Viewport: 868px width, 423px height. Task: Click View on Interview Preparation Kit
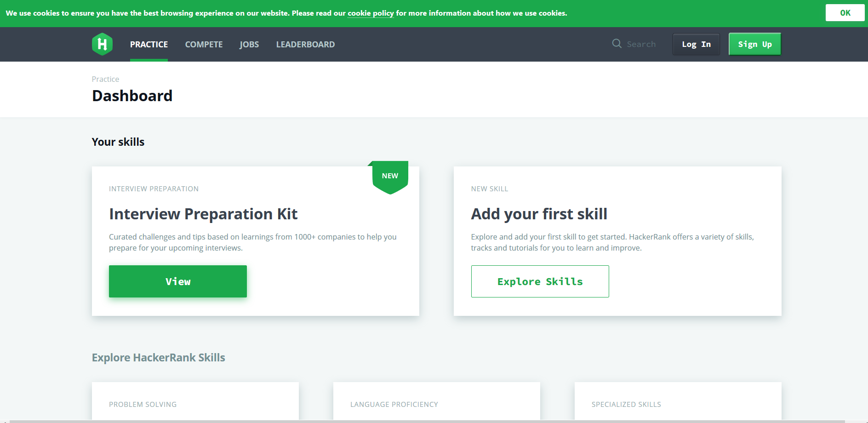(x=178, y=281)
